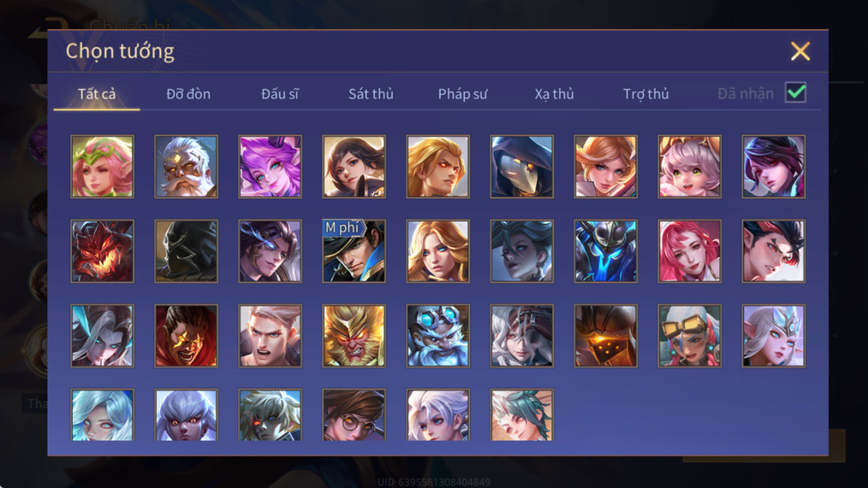Select the purple-haired horned girl hero
Image resolution: width=868 pixels, height=488 pixels.
point(270,167)
